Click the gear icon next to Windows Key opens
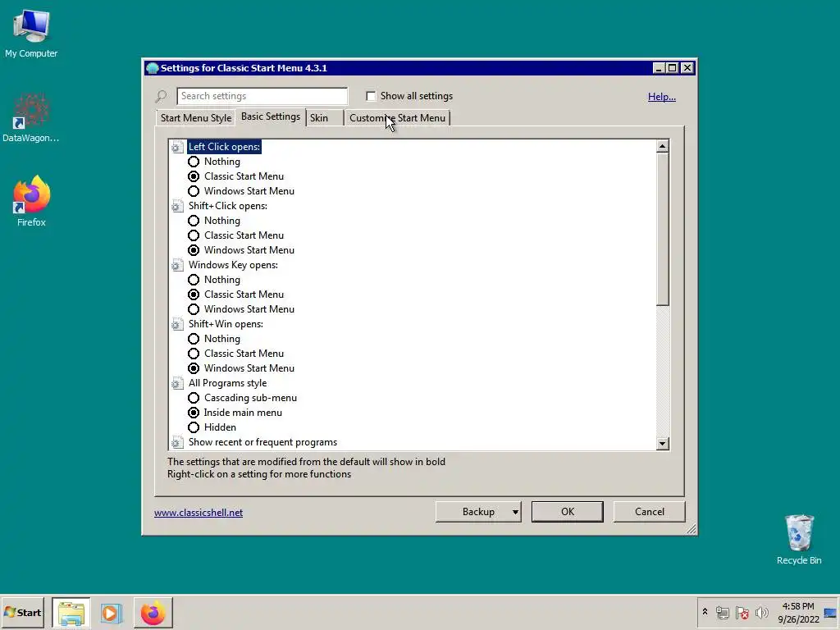Viewport: 840px width, 630px height. (x=177, y=265)
